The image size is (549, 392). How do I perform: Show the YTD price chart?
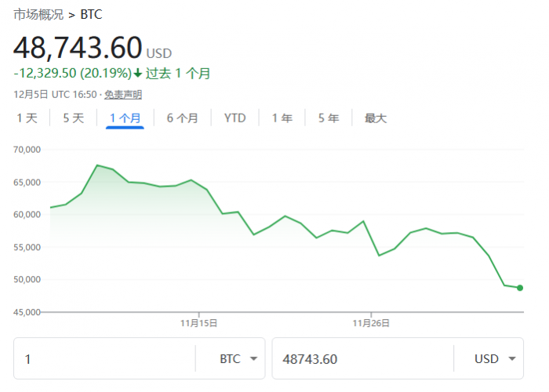click(x=235, y=118)
